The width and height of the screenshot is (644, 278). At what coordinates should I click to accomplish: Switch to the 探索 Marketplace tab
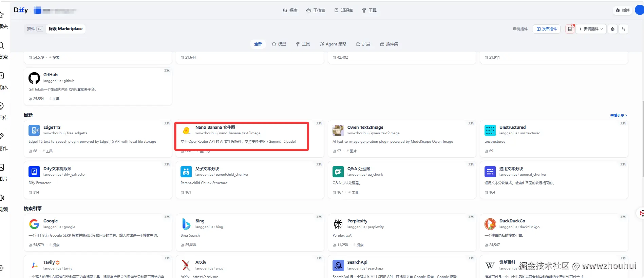coord(65,29)
